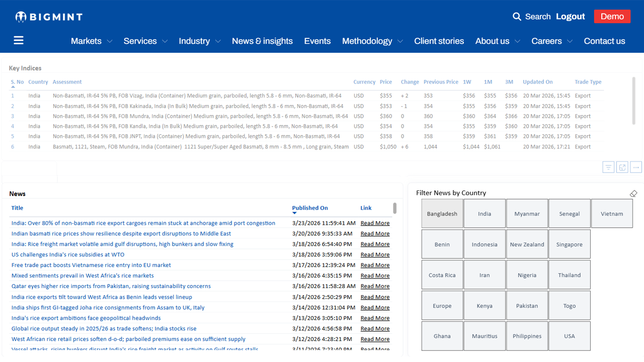
Task: Open the filter icon above the News panel
Action: [608, 167]
